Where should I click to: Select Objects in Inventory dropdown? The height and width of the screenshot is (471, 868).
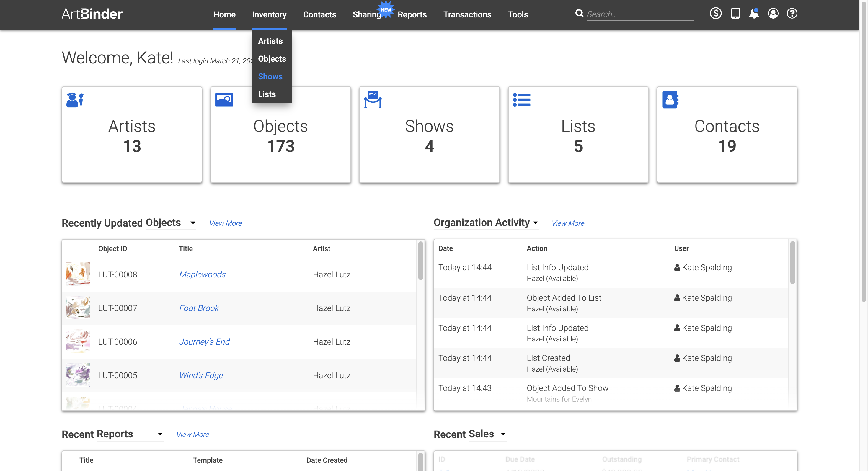272,59
